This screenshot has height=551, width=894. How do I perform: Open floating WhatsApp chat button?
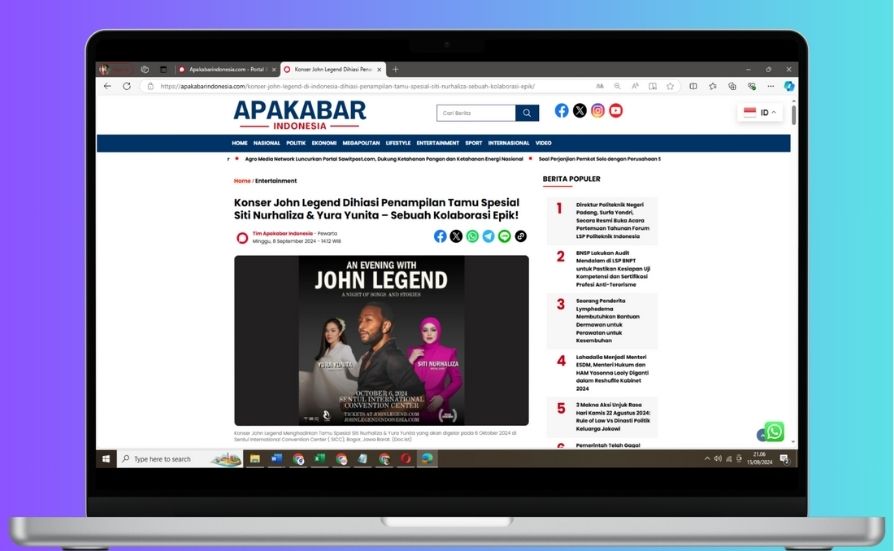[774, 431]
